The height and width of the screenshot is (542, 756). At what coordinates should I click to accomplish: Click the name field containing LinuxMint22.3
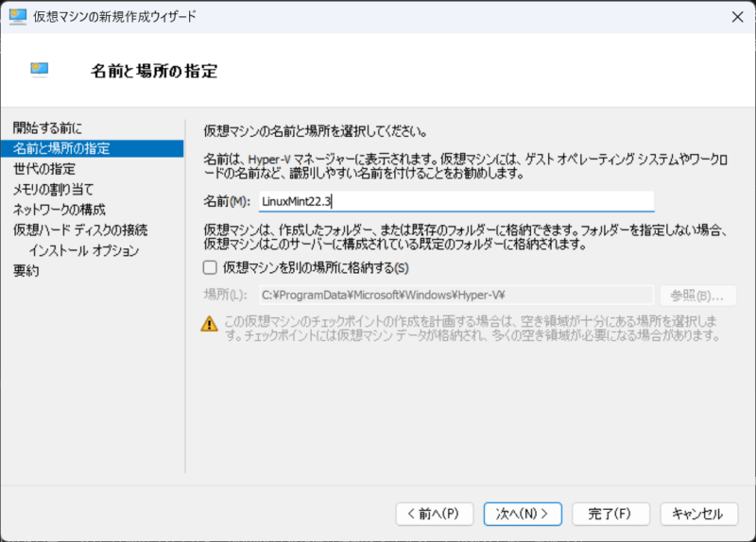[x=455, y=201]
